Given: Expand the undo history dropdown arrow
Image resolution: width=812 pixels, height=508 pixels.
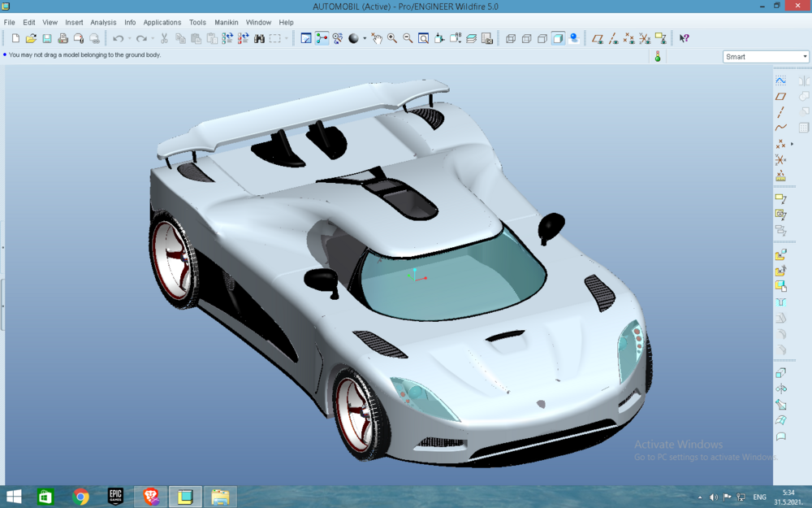Looking at the screenshot, I should coord(129,38).
